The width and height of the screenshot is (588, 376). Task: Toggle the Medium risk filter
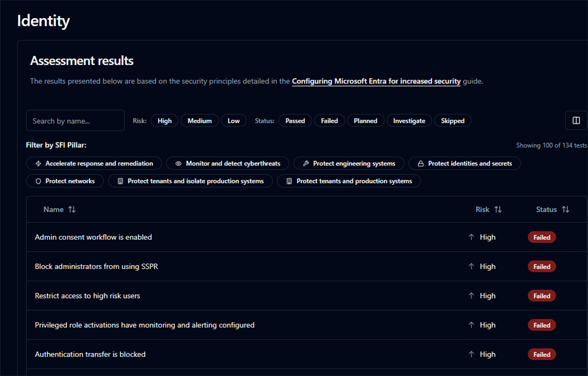200,120
